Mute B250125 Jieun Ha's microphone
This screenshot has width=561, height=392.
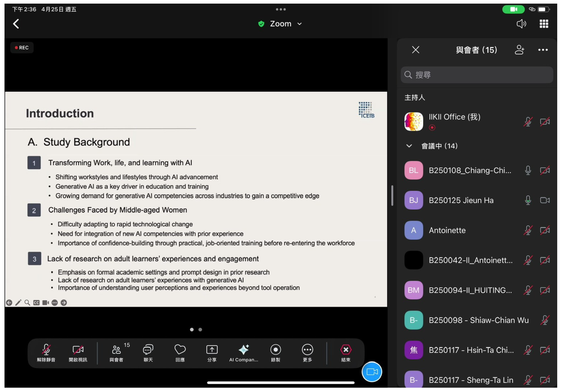tap(528, 200)
